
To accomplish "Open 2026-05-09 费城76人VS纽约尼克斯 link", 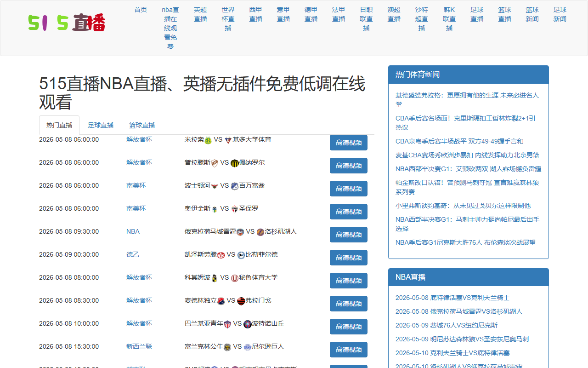I will pyautogui.click(x=447, y=325).
